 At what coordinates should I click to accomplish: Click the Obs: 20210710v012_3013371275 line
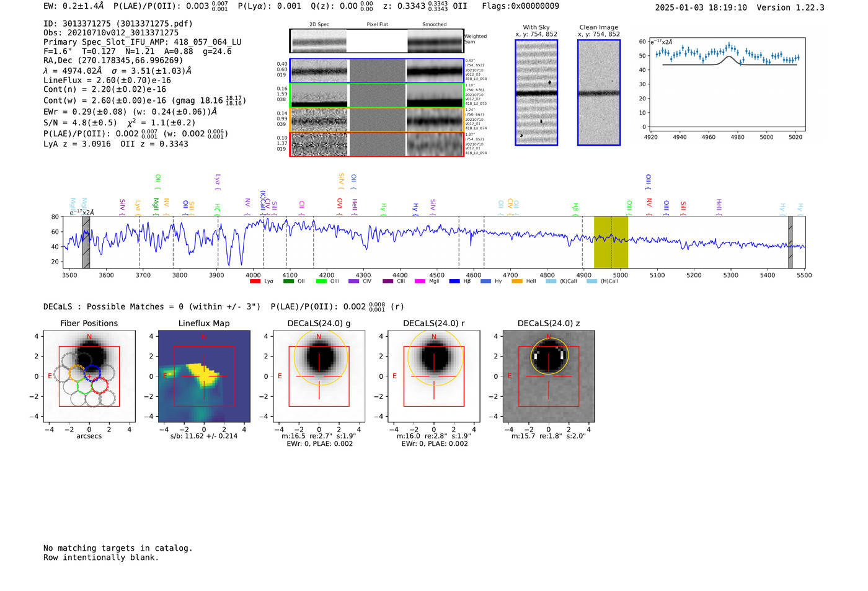(111, 32)
